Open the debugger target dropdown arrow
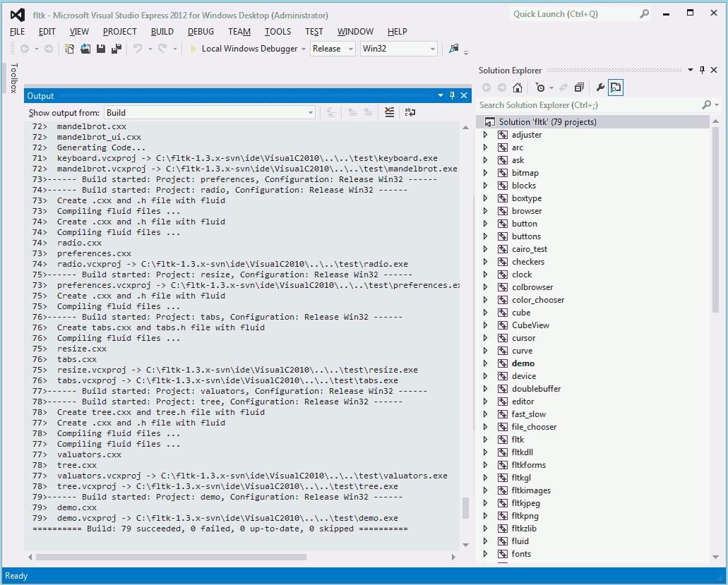 click(x=303, y=49)
